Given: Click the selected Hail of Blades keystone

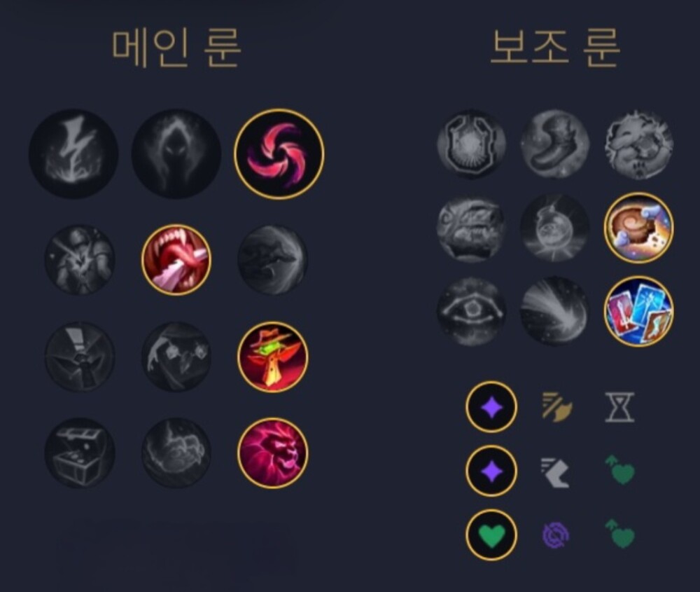Looking at the screenshot, I should pyautogui.click(x=279, y=154).
